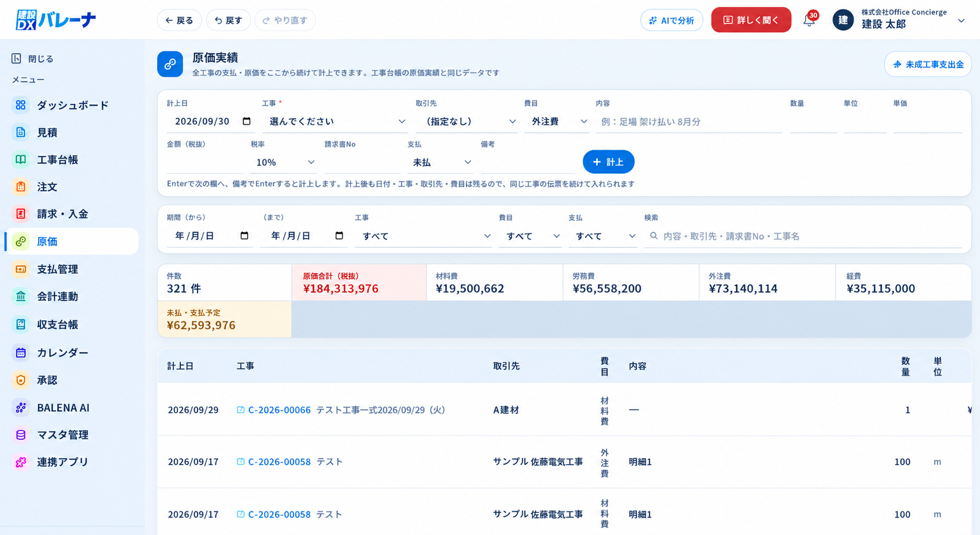Open the 支払 未払 dropdown

tap(440, 162)
